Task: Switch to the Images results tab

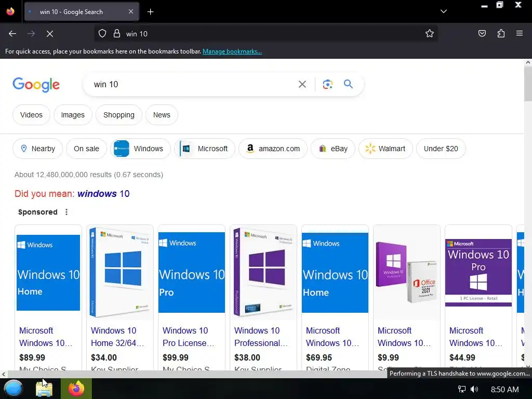Action: coord(73,115)
